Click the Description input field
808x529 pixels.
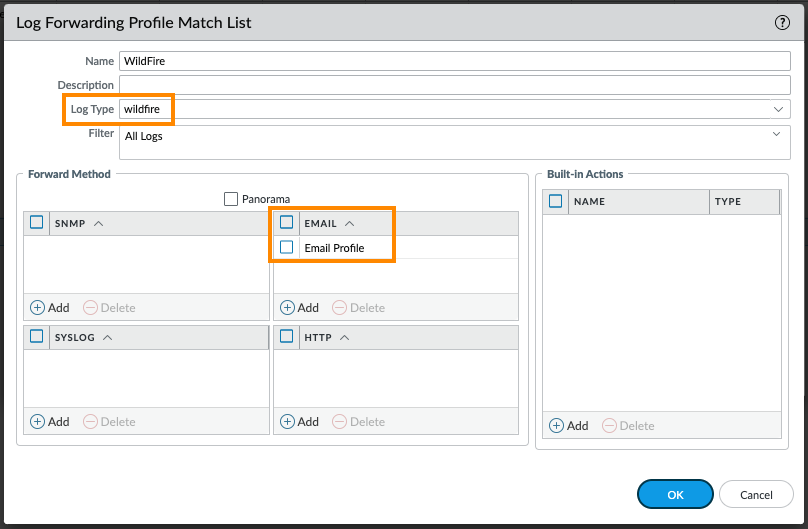pyautogui.click(x=455, y=85)
